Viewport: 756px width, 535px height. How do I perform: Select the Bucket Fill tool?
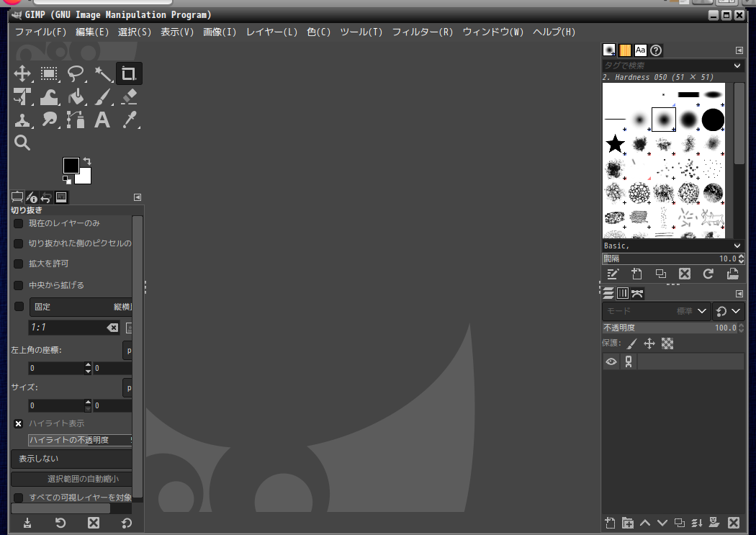click(76, 97)
